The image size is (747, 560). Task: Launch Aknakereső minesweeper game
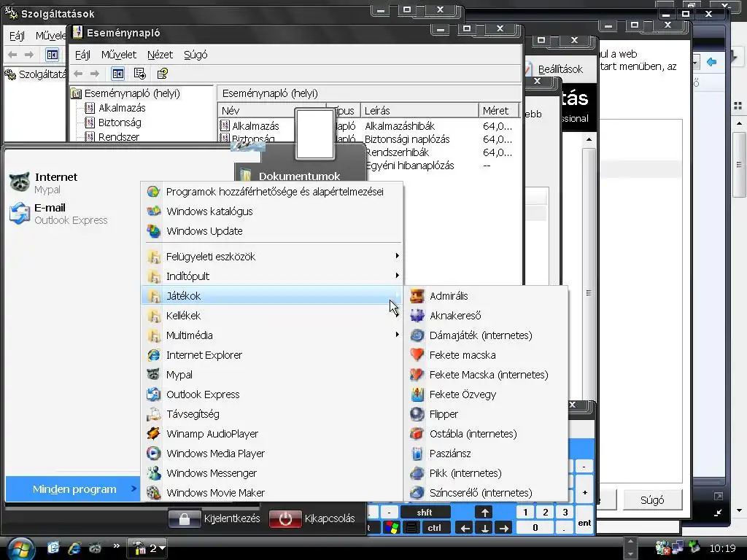tap(486, 315)
